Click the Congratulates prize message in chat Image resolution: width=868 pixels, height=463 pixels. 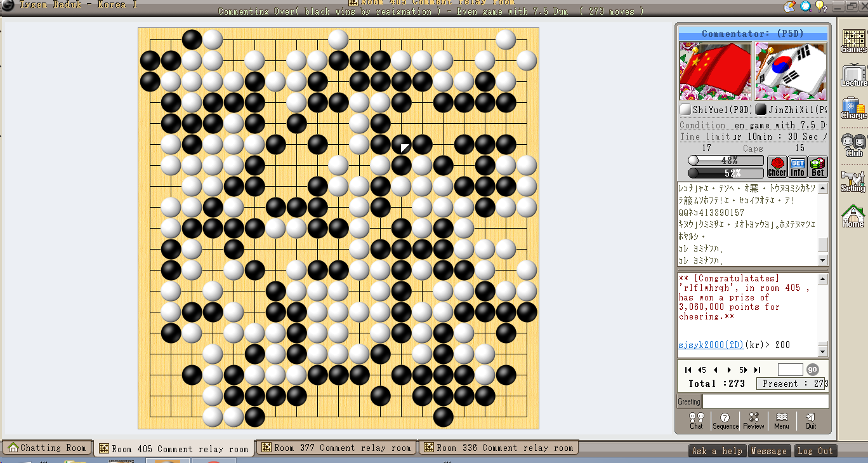click(743, 297)
